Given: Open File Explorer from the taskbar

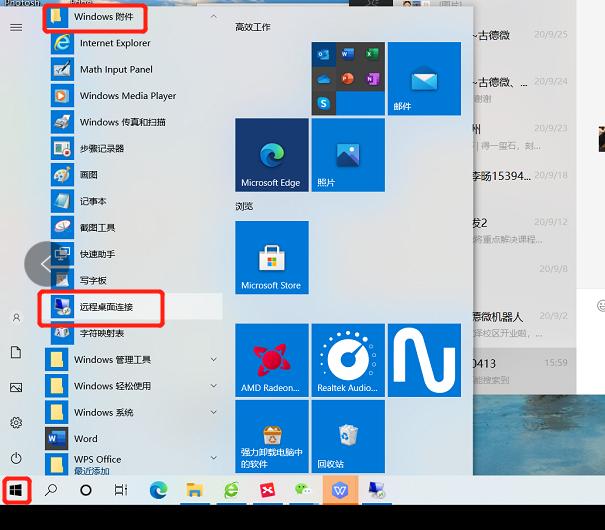Looking at the screenshot, I should point(194,490).
